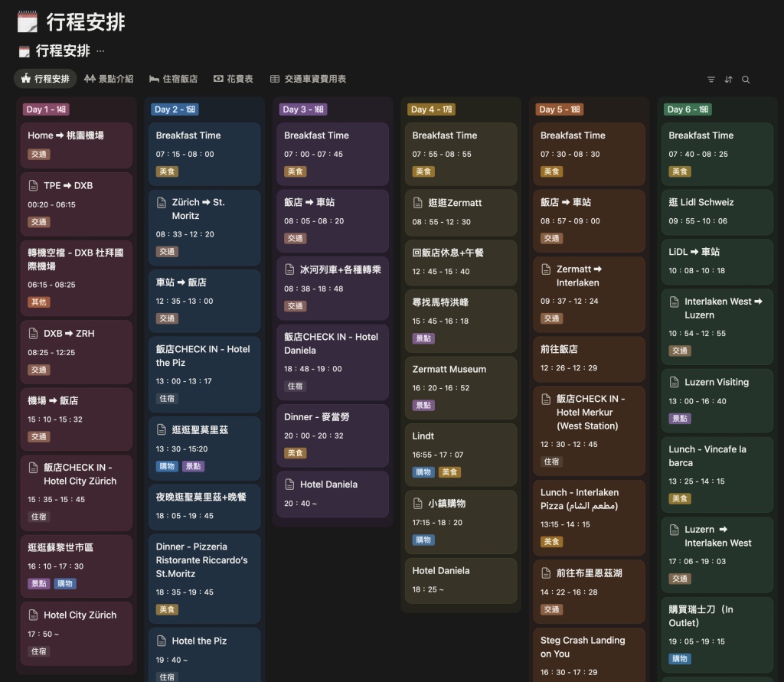
Task: Click the 其他 tag on 轉機空檔 card
Action: pyautogui.click(x=38, y=302)
